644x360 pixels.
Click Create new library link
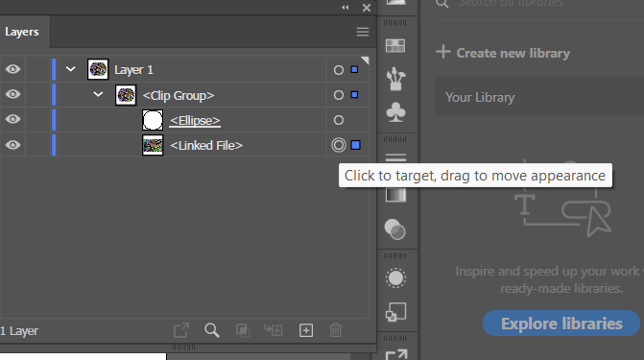[513, 53]
